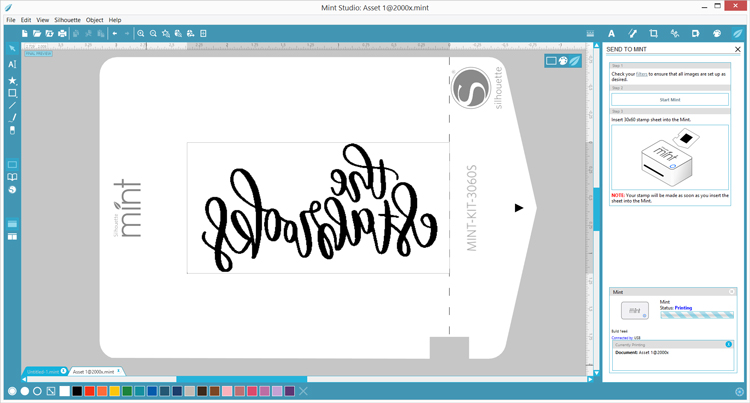Image resolution: width=750 pixels, height=403 pixels.
Task: Click palette icon in canvas view switcher
Action: click(563, 61)
